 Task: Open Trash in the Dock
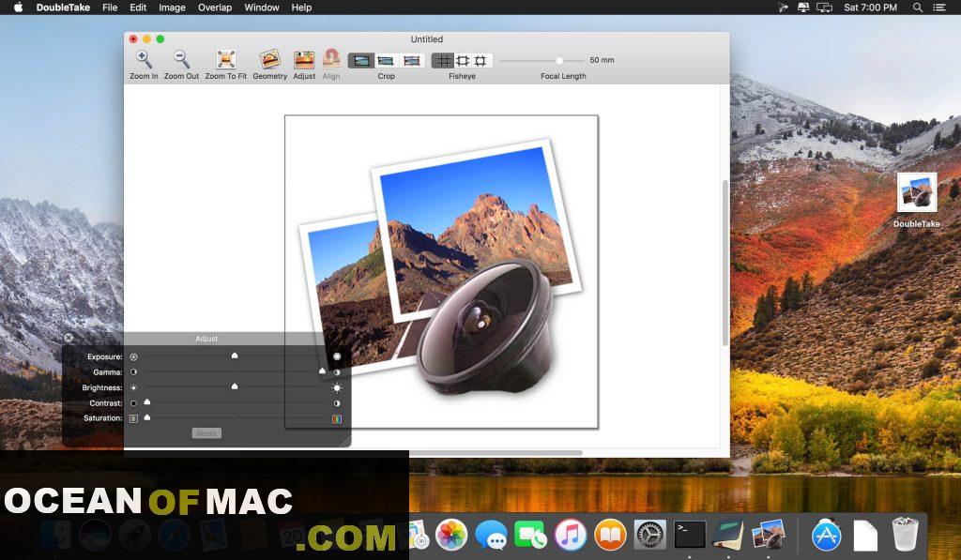click(906, 535)
